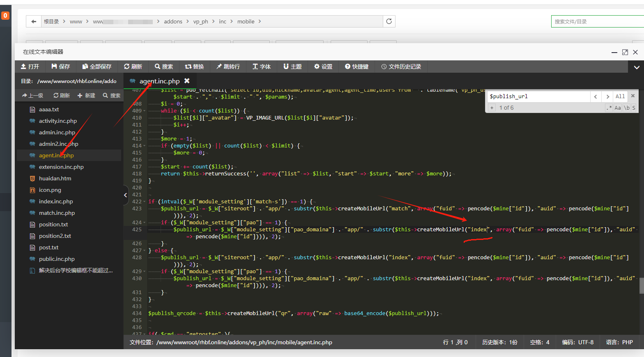Click 编码: UTF-8 in status bar
The width and height of the screenshot is (644, 357).
click(x=577, y=342)
